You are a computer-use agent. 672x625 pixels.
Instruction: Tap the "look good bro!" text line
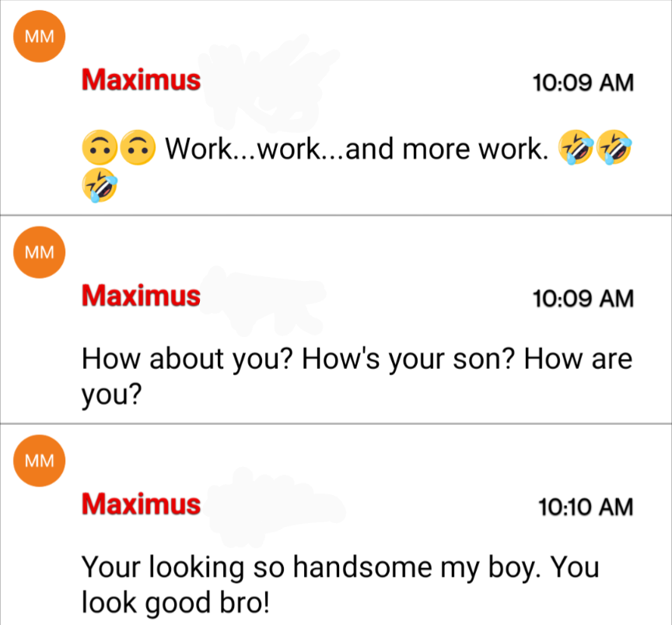(x=176, y=602)
